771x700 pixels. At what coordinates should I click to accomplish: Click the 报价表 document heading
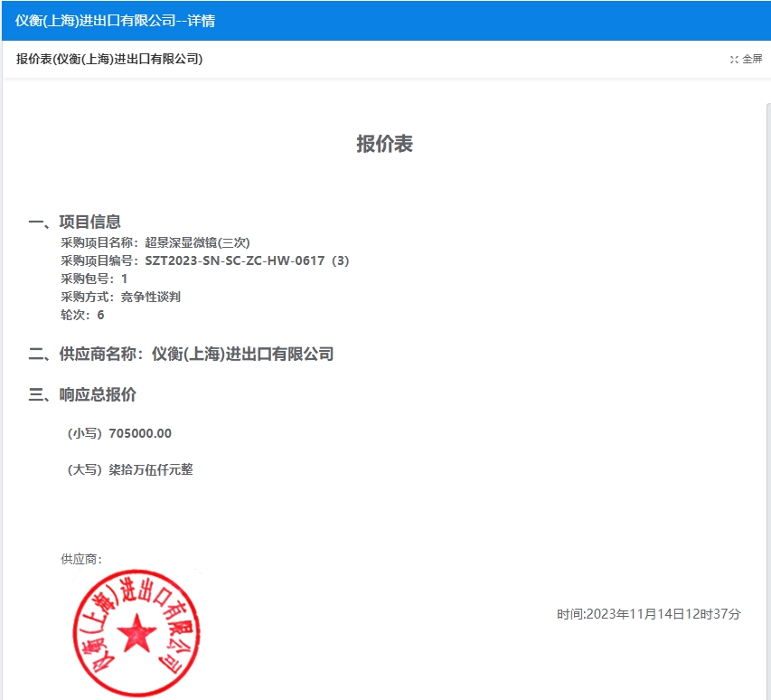384,144
